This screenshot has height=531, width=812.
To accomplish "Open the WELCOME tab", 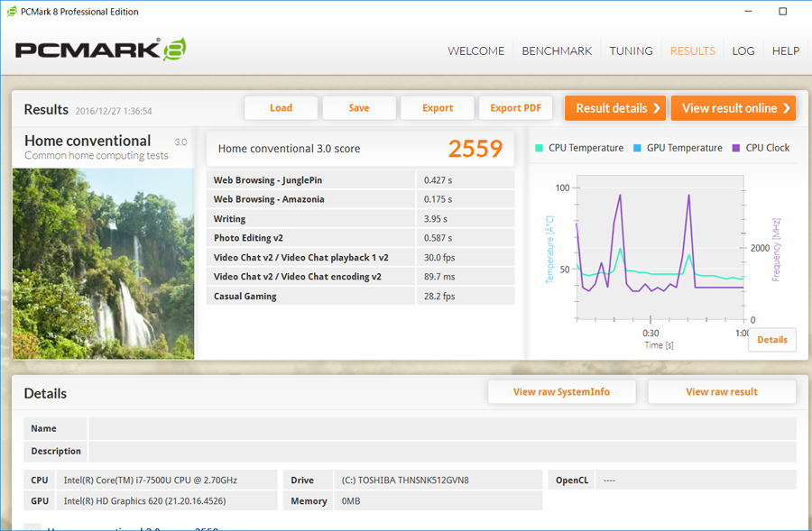I will [x=475, y=50].
